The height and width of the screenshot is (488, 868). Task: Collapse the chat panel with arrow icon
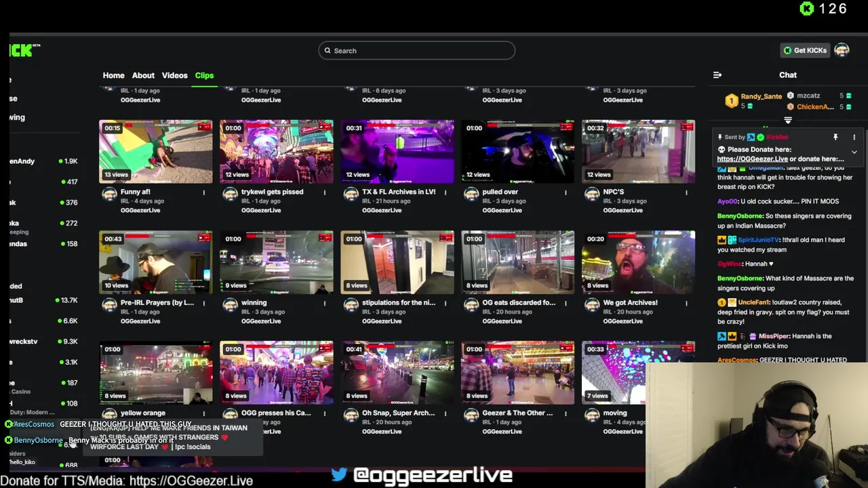[717, 75]
